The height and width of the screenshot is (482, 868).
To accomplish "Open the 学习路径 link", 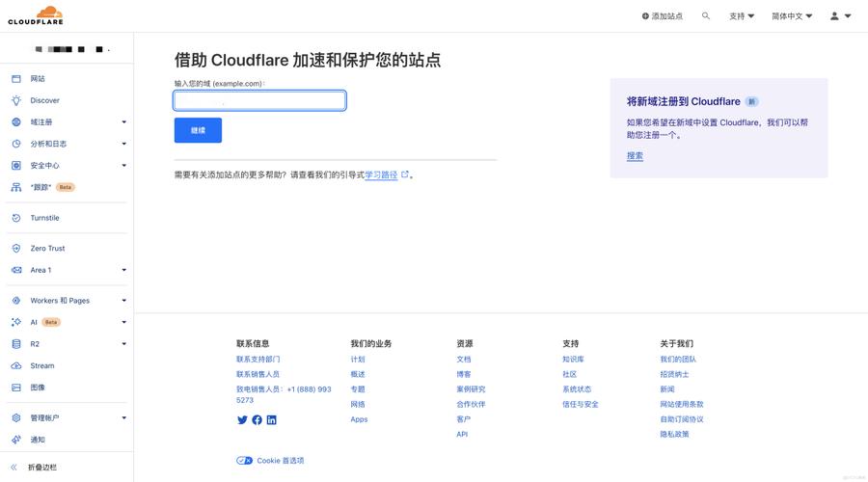I will click(381, 174).
